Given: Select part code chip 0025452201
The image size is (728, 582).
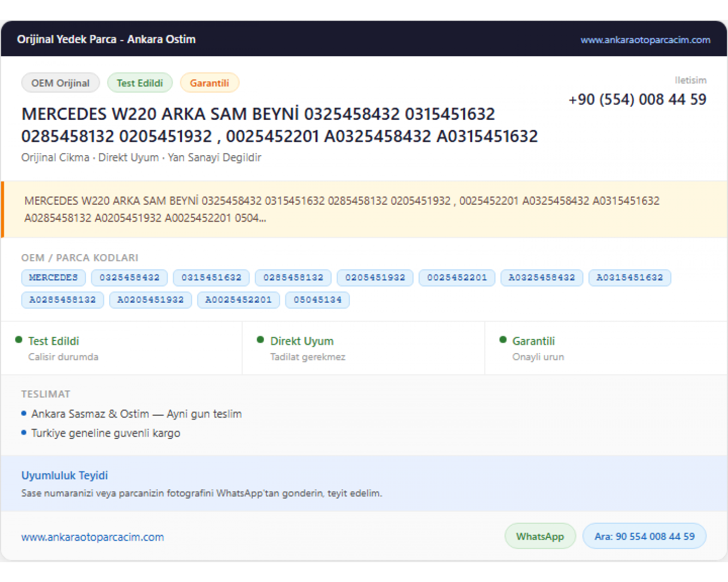Looking at the screenshot, I should point(457,277).
